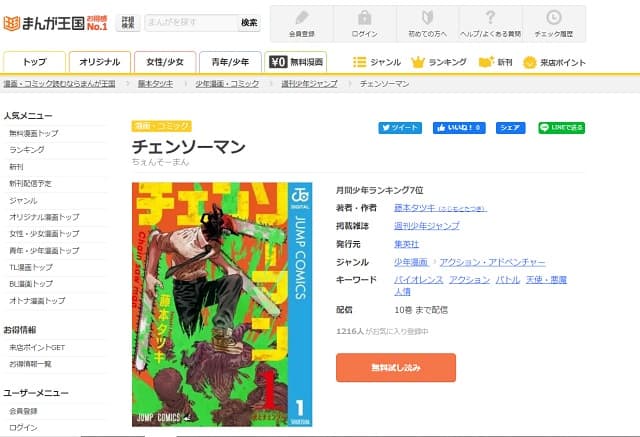Image resolution: width=640 pixels, height=437 pixels.
Task: Click the Chainsaw Man cover thumbnail
Action: pyautogui.click(x=222, y=304)
